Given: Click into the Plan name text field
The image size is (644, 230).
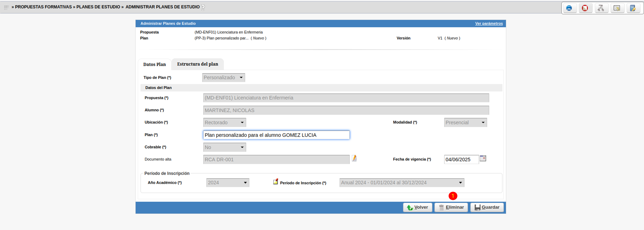Looking at the screenshot, I should pyautogui.click(x=276, y=135).
